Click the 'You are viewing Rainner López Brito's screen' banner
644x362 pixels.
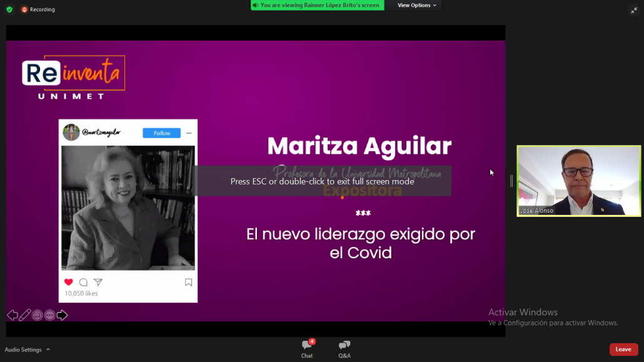coord(318,6)
